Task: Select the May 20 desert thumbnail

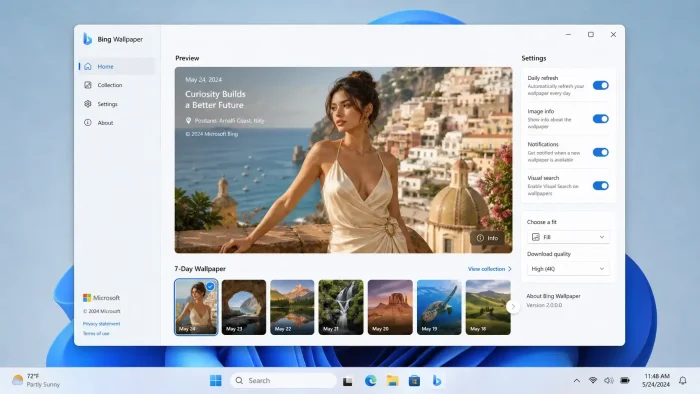Action: [390, 307]
